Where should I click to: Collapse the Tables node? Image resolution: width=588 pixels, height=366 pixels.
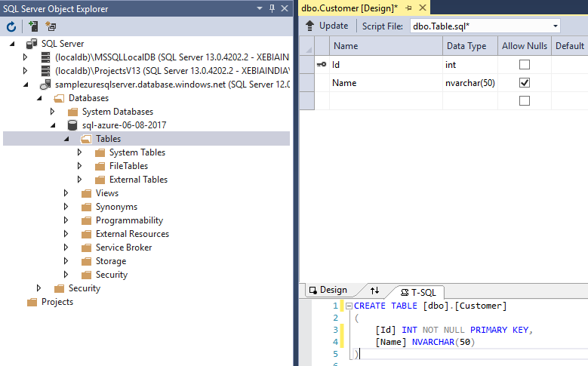click(66, 139)
